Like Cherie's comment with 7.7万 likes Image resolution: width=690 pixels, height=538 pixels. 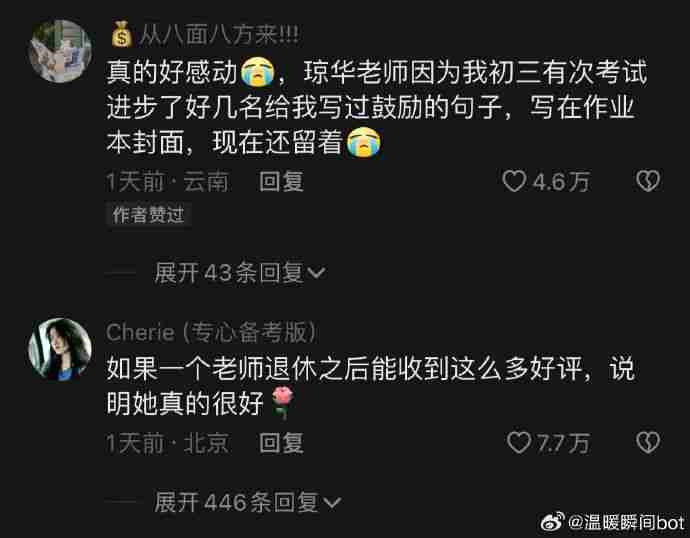pyautogui.click(x=519, y=443)
